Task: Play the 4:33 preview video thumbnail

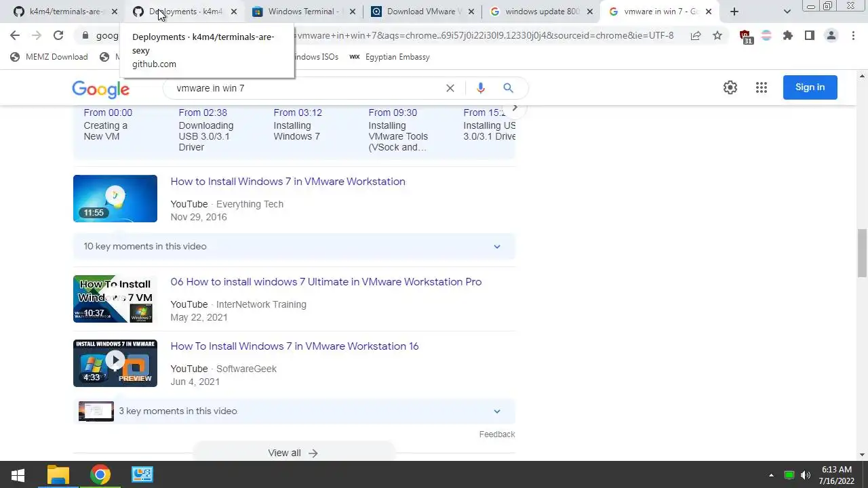Action: (x=115, y=363)
